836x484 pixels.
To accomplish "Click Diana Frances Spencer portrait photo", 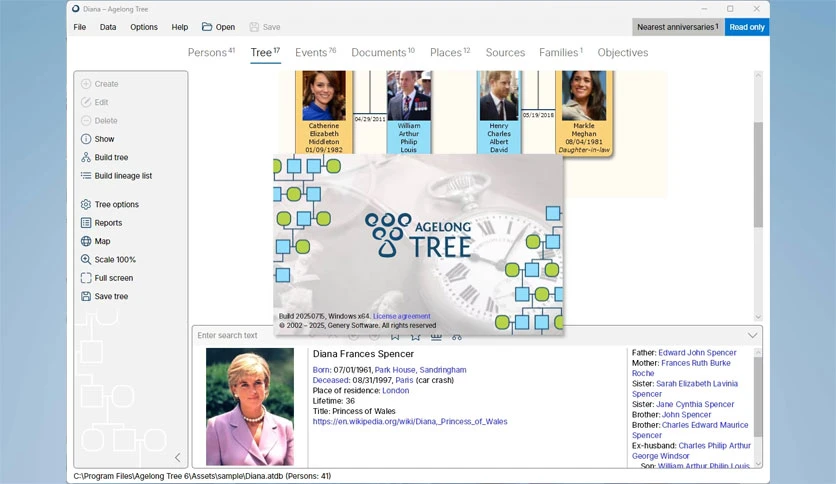I will click(x=250, y=407).
